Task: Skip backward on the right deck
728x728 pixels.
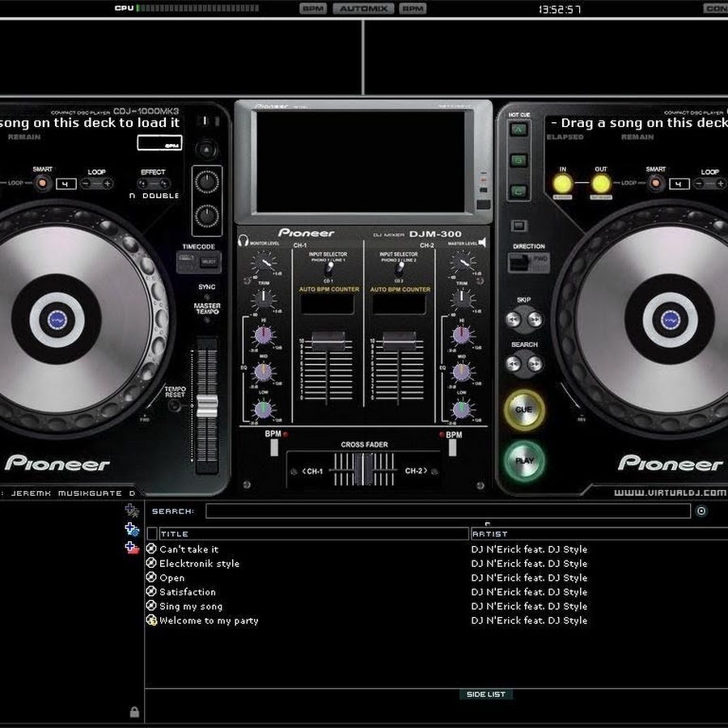Action: click(x=513, y=320)
